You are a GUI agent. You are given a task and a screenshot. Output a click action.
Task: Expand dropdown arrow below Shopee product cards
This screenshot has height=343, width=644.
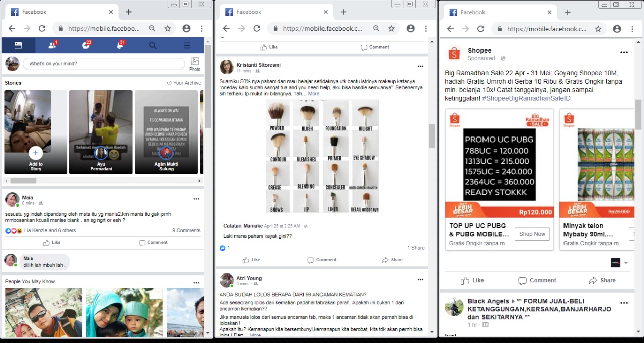[626, 263]
